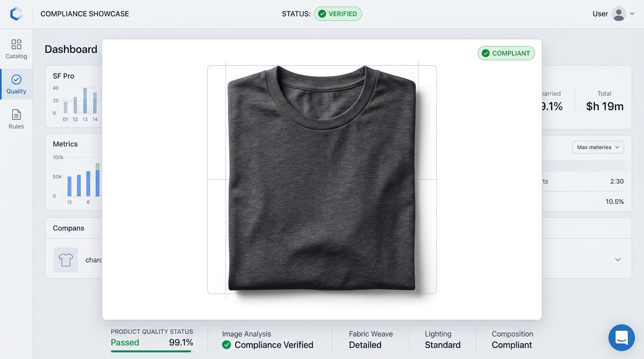Image resolution: width=644 pixels, height=359 pixels.
Task: Open the Rules sidebar section
Action: coord(16,119)
